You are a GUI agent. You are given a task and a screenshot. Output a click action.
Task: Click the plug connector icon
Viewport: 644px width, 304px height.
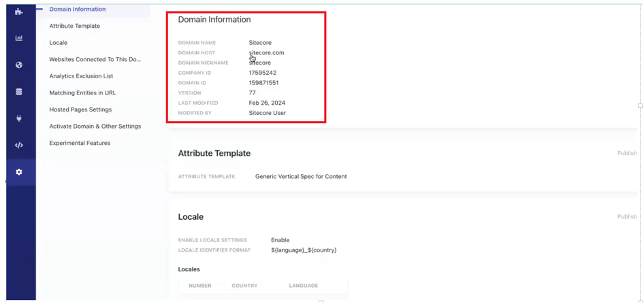point(18,118)
